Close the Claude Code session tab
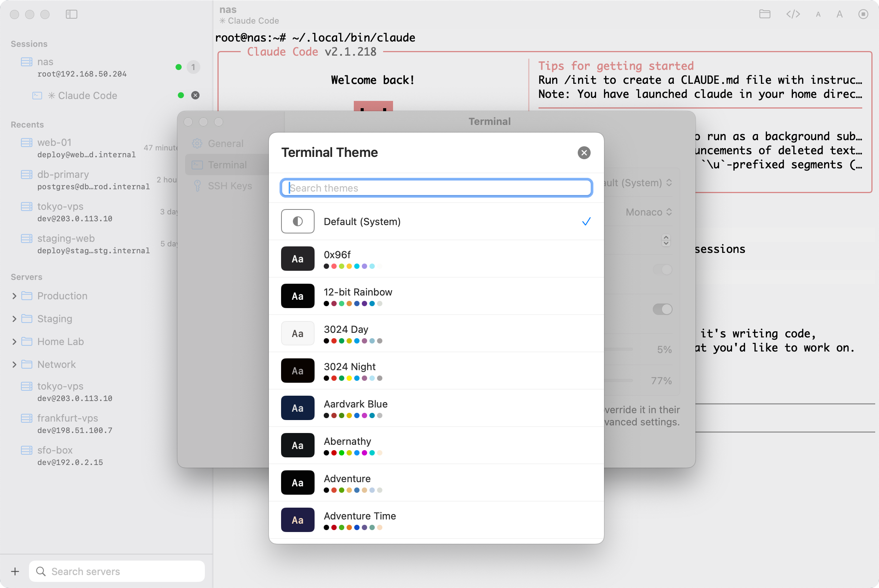 [195, 95]
